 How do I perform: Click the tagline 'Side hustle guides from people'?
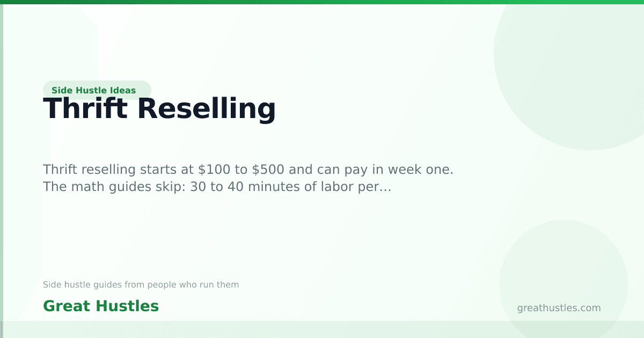coord(141,285)
